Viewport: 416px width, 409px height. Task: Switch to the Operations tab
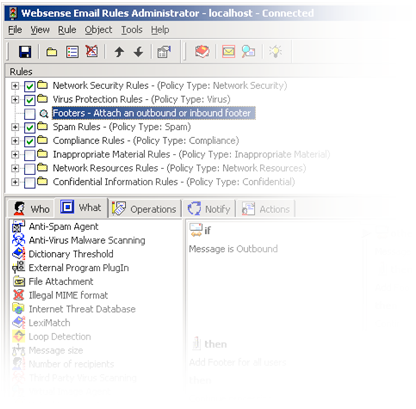click(x=145, y=209)
